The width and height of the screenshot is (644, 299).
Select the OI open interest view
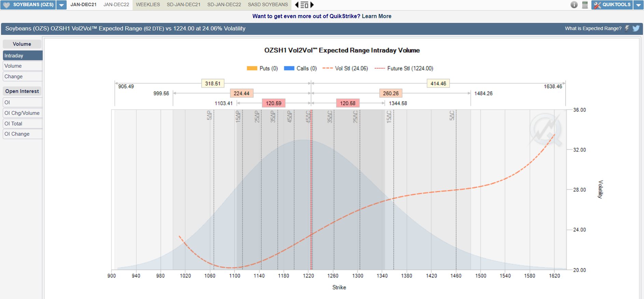[23, 103]
